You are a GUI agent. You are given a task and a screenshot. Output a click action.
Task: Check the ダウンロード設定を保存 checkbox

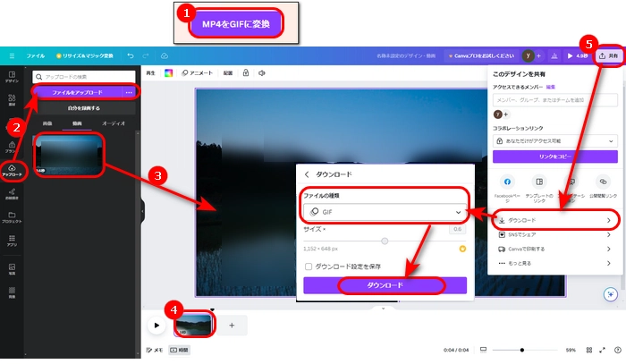[x=309, y=266]
